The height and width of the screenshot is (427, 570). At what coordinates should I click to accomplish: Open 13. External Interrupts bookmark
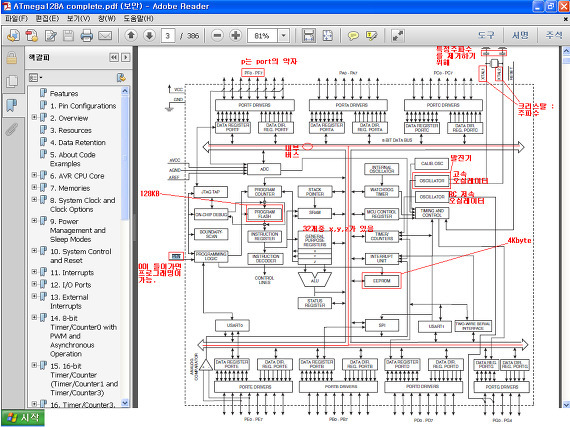coord(69,302)
